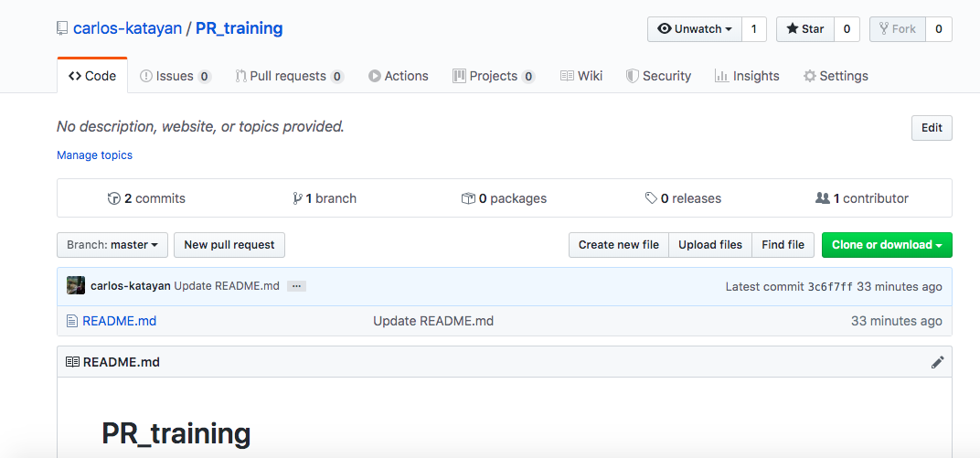Open repository Settings tab
The image size is (980, 458).
click(836, 76)
